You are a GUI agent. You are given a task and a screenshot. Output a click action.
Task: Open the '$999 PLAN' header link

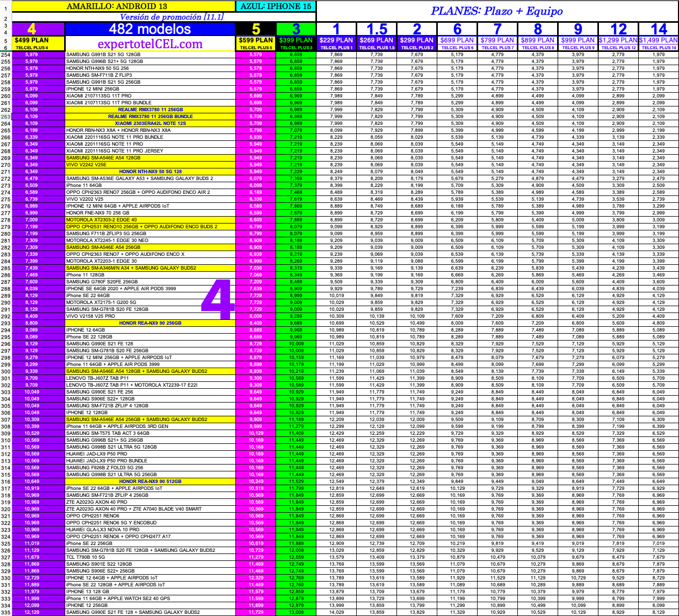click(x=578, y=40)
